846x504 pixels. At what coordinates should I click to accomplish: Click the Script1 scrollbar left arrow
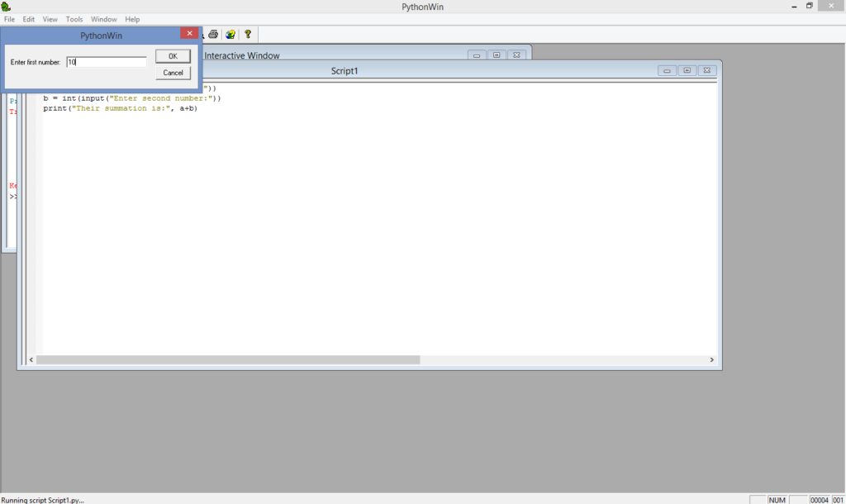click(x=31, y=359)
